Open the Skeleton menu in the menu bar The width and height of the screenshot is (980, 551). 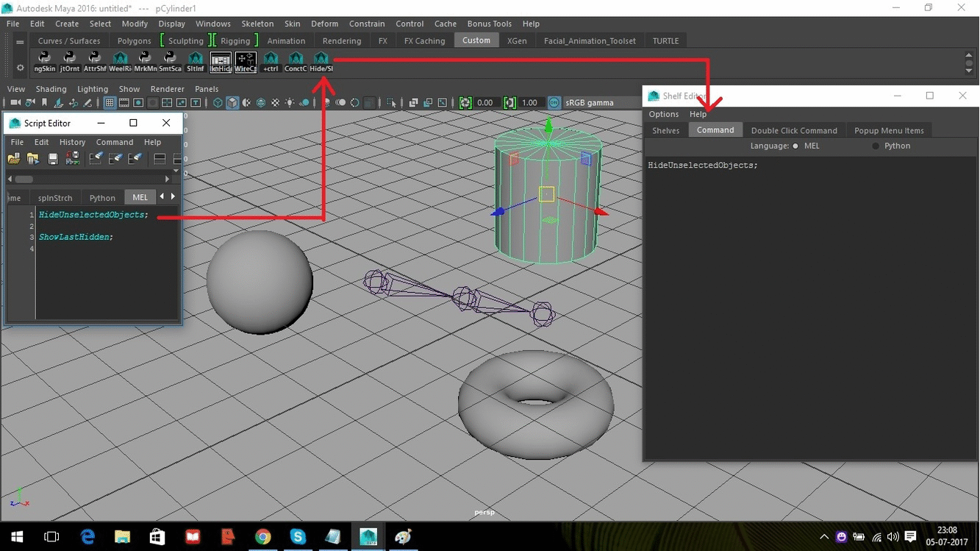(257, 23)
